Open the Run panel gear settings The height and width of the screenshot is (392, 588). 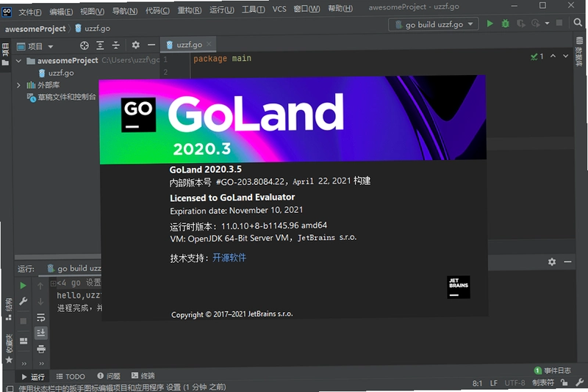tap(552, 262)
